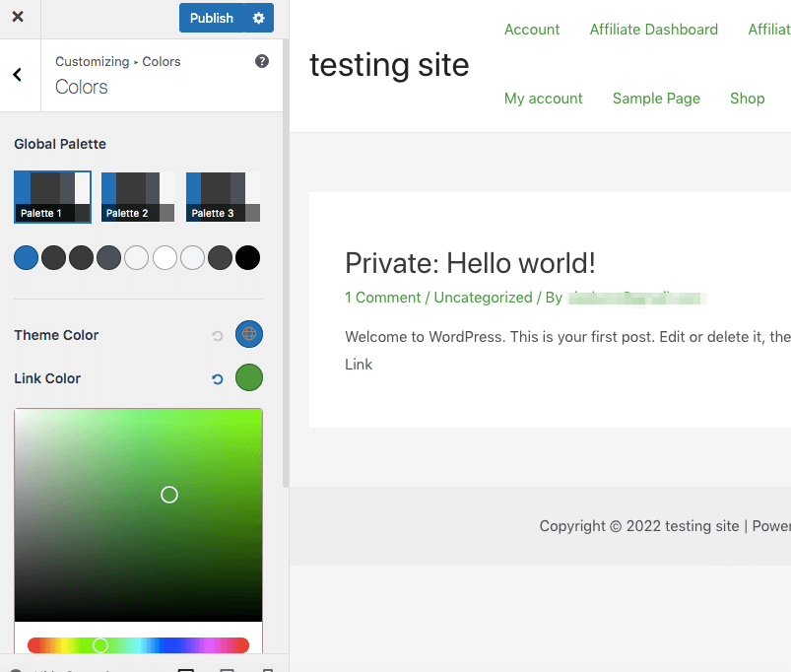
Task: Open the Shop menu item
Action: (747, 99)
